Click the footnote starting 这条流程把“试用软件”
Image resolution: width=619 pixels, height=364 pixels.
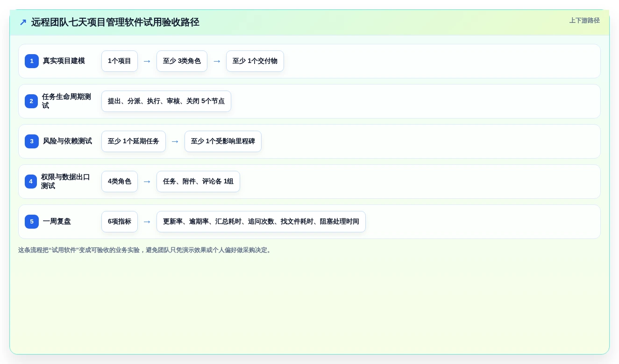point(145,250)
